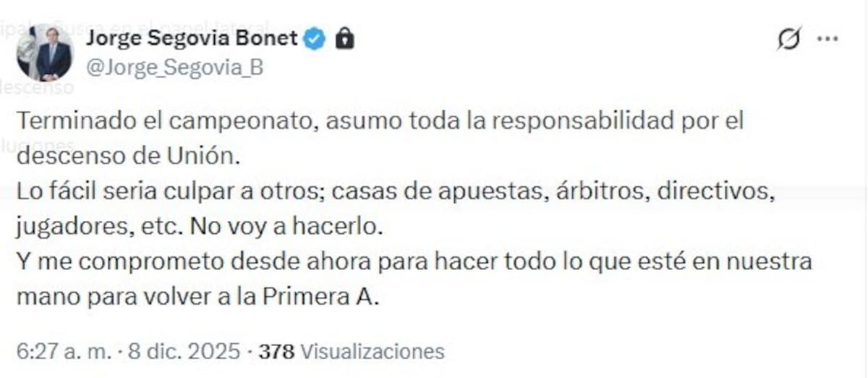Screen dimensions: 868x378
Task: Click the line starting "Y me comprometo"
Action: click(x=413, y=261)
